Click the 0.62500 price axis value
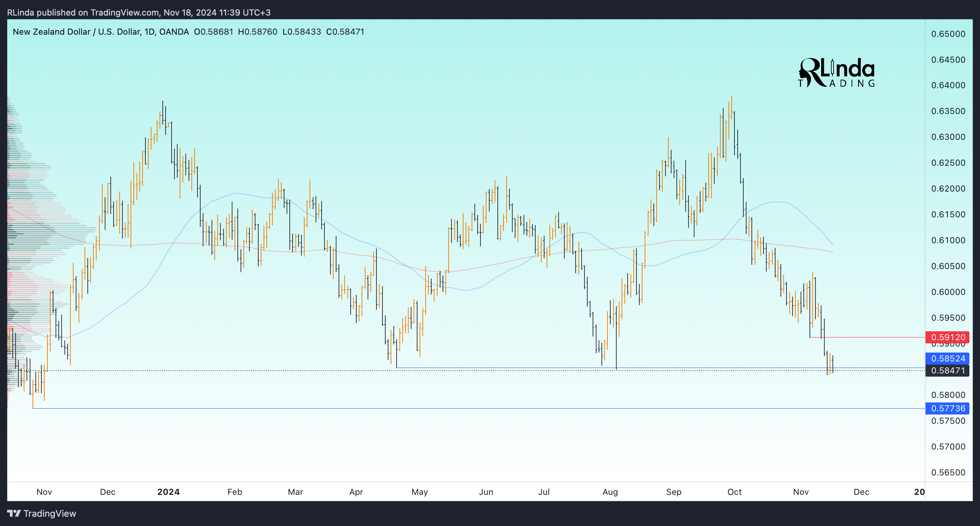Screen dimensions: 980x526 (948, 163)
